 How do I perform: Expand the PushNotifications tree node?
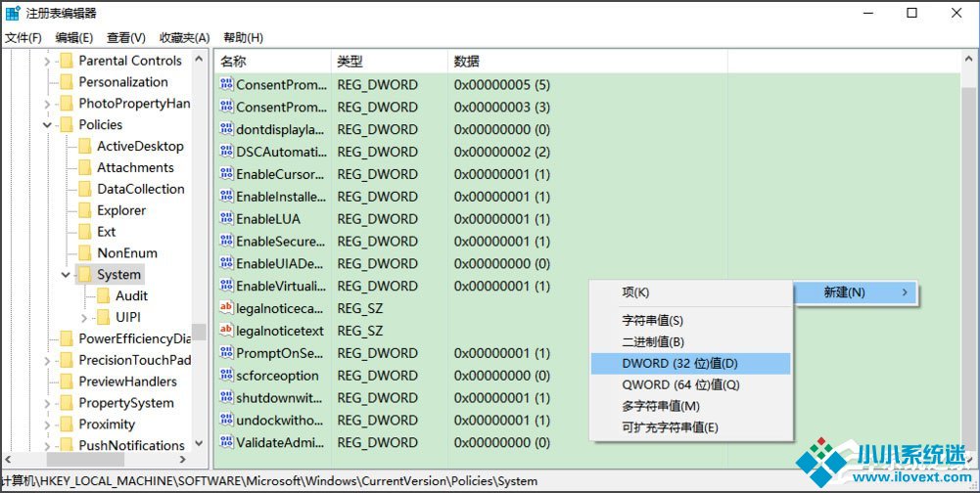[48, 446]
